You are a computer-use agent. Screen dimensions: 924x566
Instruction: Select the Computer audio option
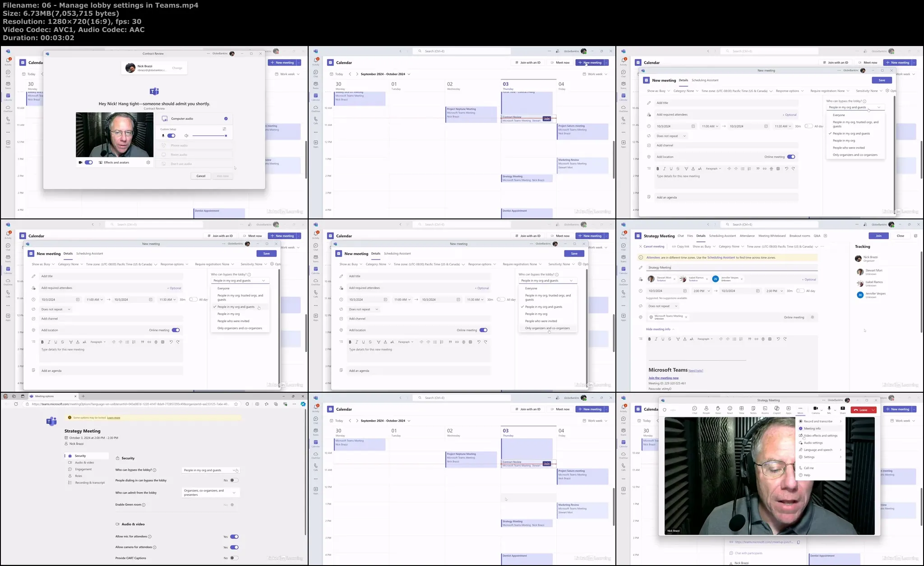click(x=194, y=119)
